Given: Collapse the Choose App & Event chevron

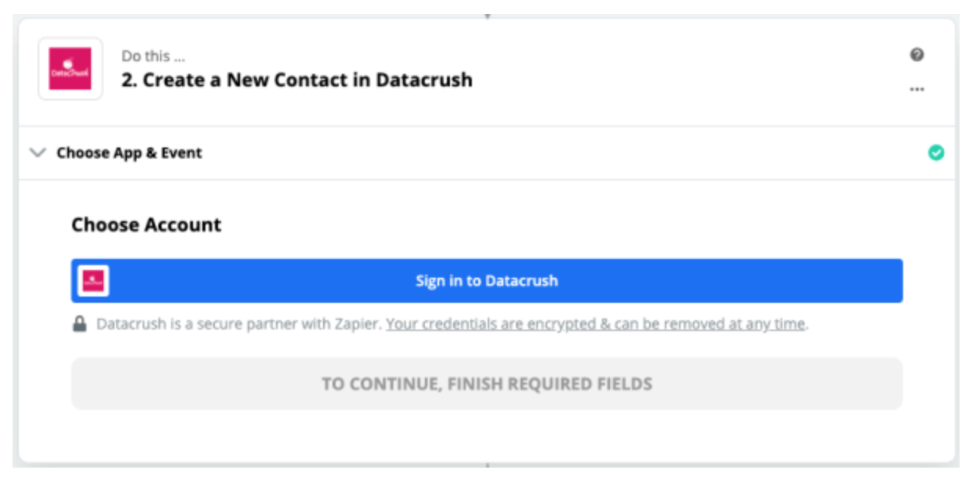Looking at the screenshot, I should point(37,153).
